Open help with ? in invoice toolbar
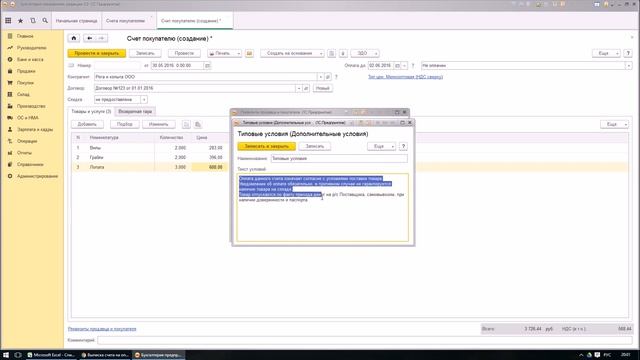Screen dimensions: 640x360 click(629, 53)
